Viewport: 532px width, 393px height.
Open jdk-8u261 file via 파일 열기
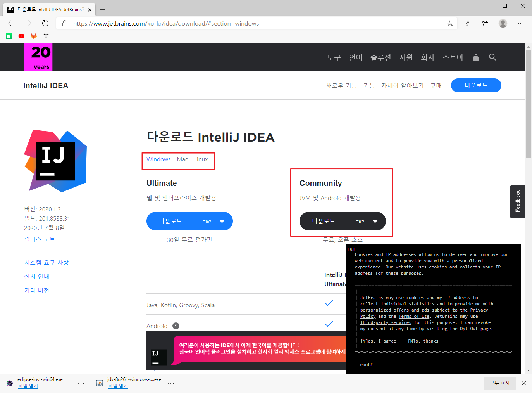[x=118, y=386]
